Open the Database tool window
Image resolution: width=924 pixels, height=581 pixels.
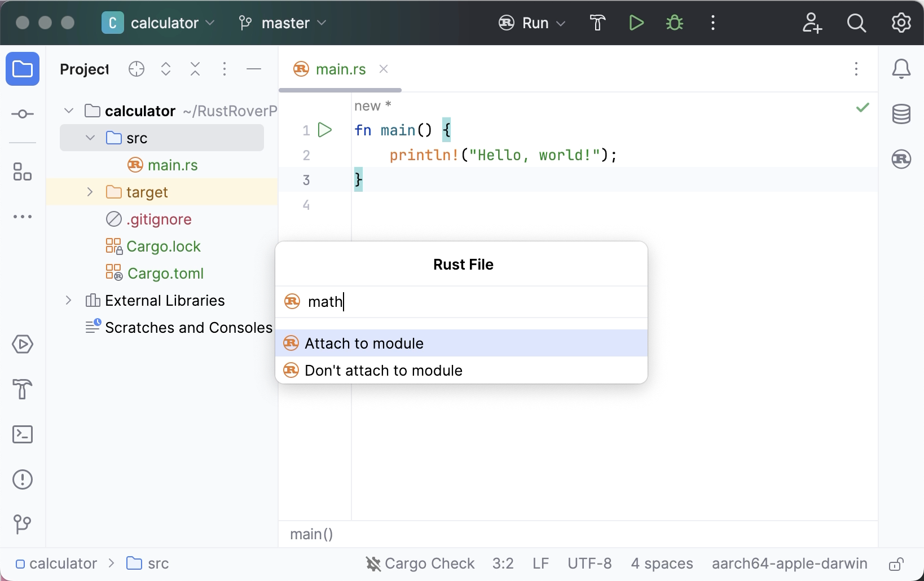click(901, 114)
